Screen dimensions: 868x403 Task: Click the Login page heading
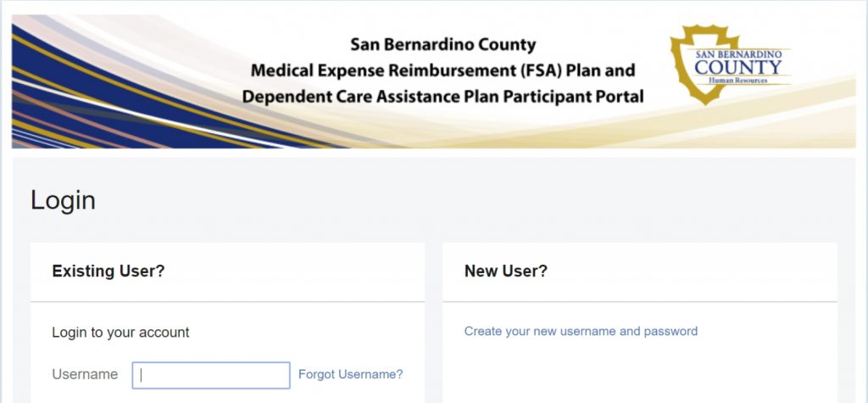pos(63,200)
